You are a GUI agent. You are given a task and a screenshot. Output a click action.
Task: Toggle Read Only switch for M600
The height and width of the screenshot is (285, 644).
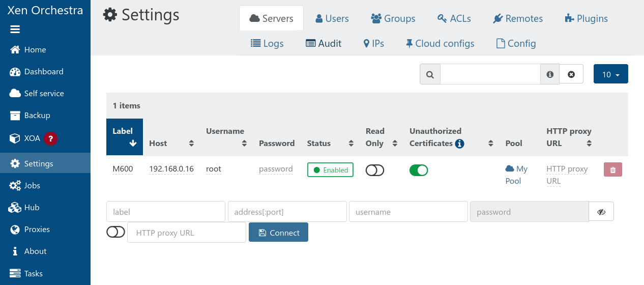click(x=375, y=170)
